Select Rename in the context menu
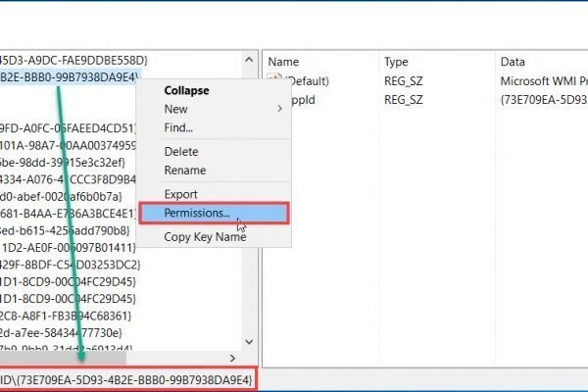Screen dimensions: 588x392 pyautogui.click(x=184, y=171)
